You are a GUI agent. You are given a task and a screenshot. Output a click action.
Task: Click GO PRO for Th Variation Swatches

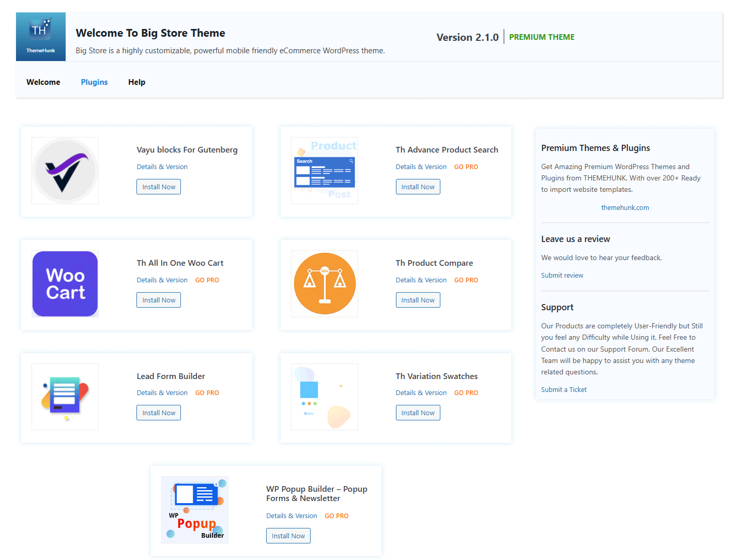[x=466, y=393]
